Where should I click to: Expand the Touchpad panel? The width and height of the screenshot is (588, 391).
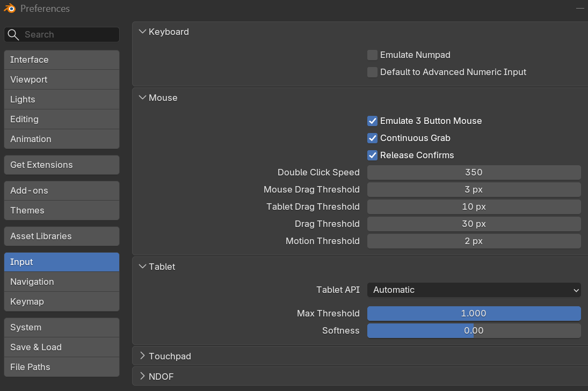pyautogui.click(x=142, y=356)
